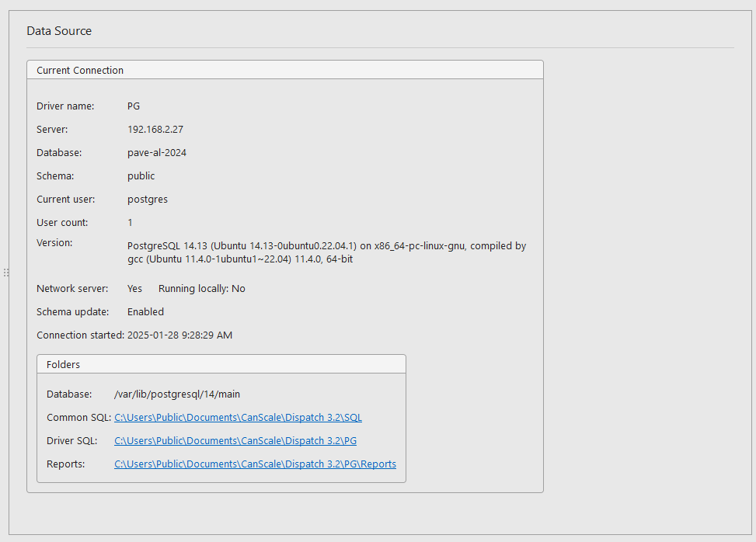Click the PostgreSQL version description text

click(x=326, y=252)
